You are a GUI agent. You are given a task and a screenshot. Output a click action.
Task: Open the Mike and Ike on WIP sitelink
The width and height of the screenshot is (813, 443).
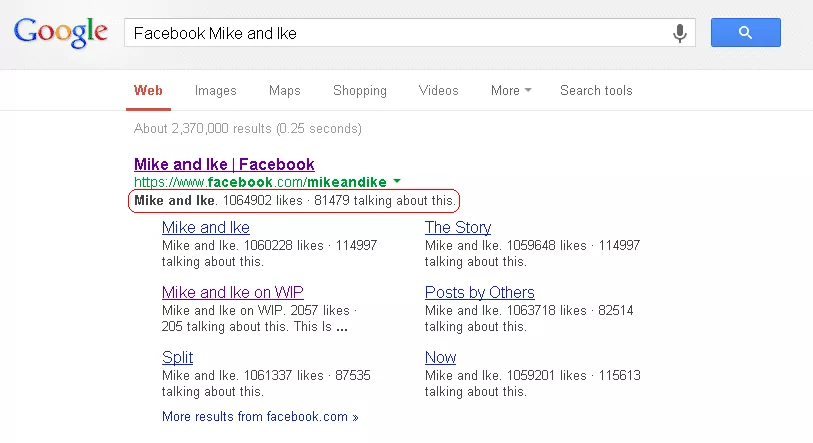tap(233, 292)
